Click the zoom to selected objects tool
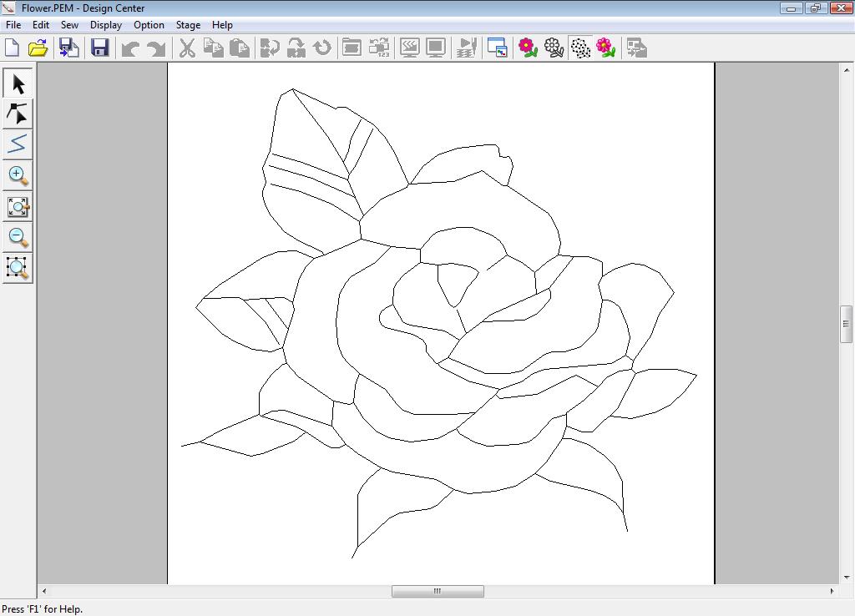This screenshot has width=855, height=616. click(18, 268)
